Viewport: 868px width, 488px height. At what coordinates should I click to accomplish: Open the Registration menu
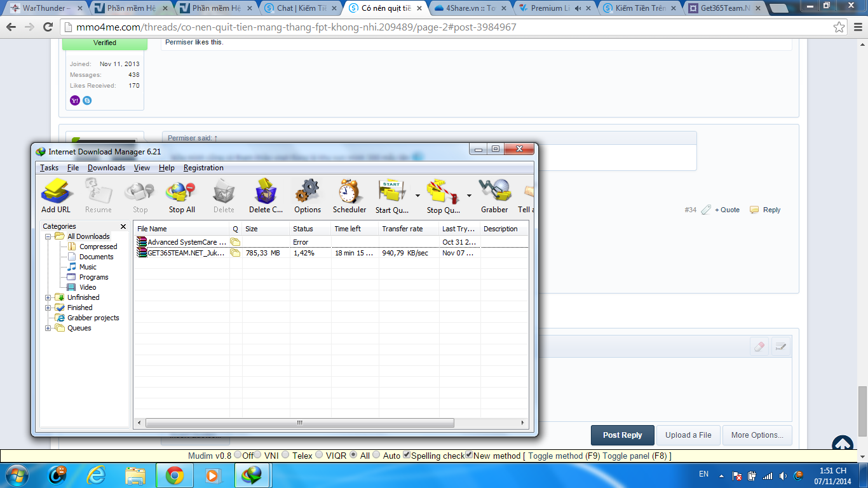pyautogui.click(x=203, y=168)
